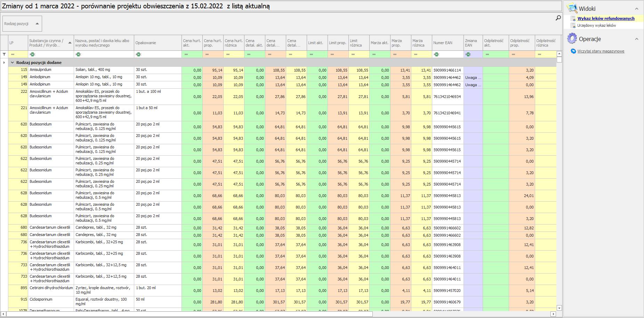Open Urzędowy wykaz leków view
644x318 pixels.
point(596,25)
